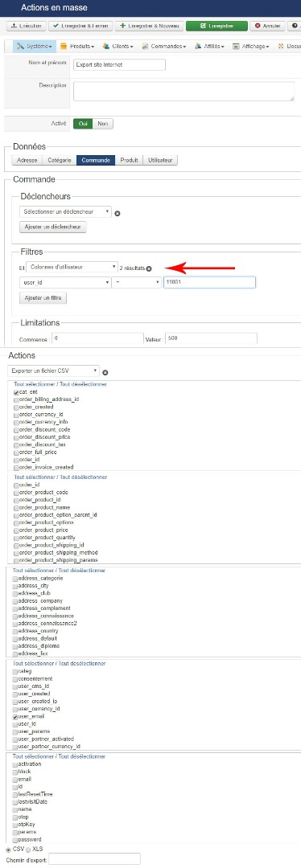Open the Colonnes d'utilisateur filter dropdown
Image resolution: width=301 pixels, height=868 pixels.
pyautogui.click(x=72, y=267)
